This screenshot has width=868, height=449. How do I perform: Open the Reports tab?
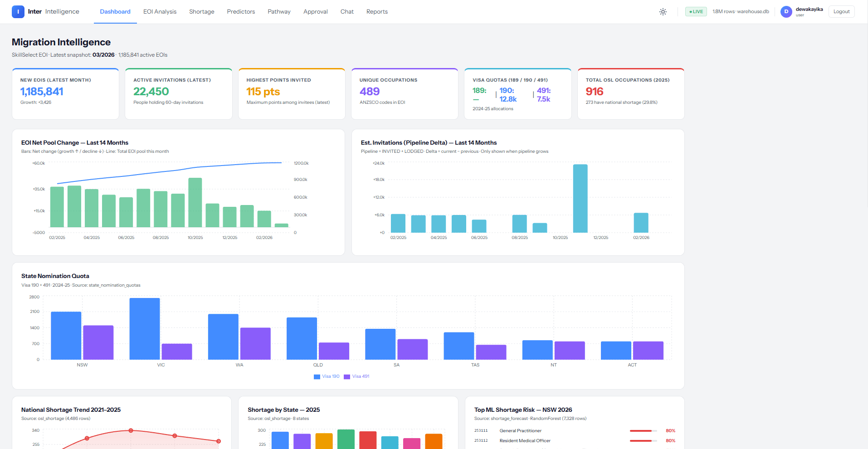pos(377,12)
